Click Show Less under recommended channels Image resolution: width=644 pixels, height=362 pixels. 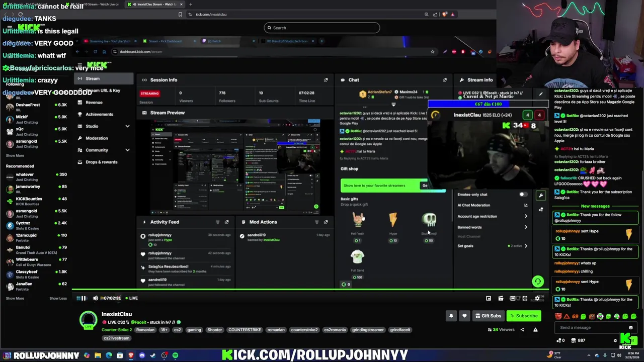coord(58,298)
